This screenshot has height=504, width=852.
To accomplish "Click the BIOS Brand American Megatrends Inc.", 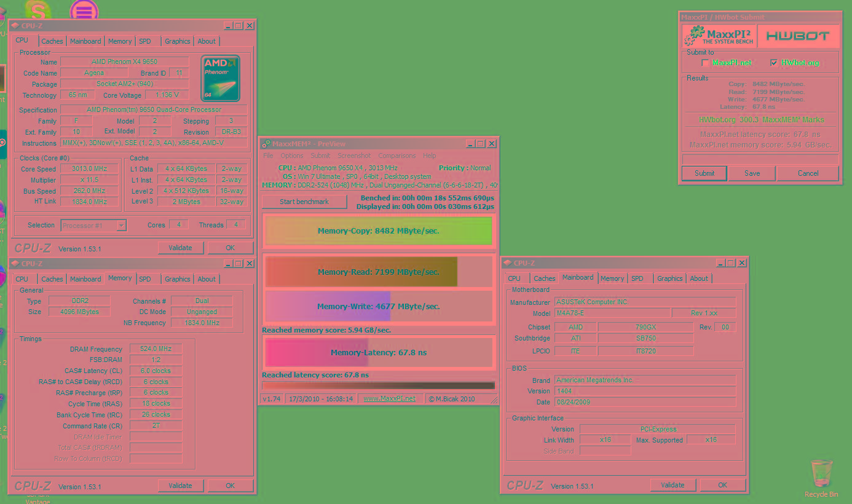I will (645, 380).
